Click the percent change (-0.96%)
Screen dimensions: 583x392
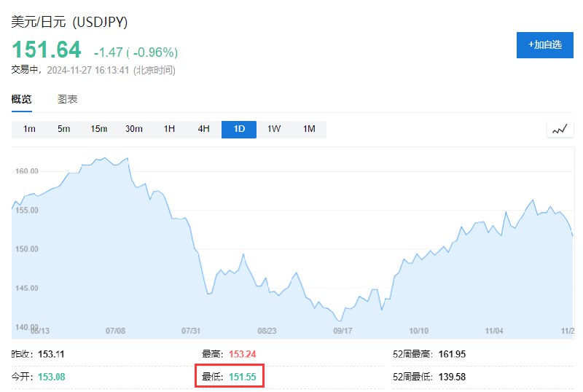click(x=152, y=52)
